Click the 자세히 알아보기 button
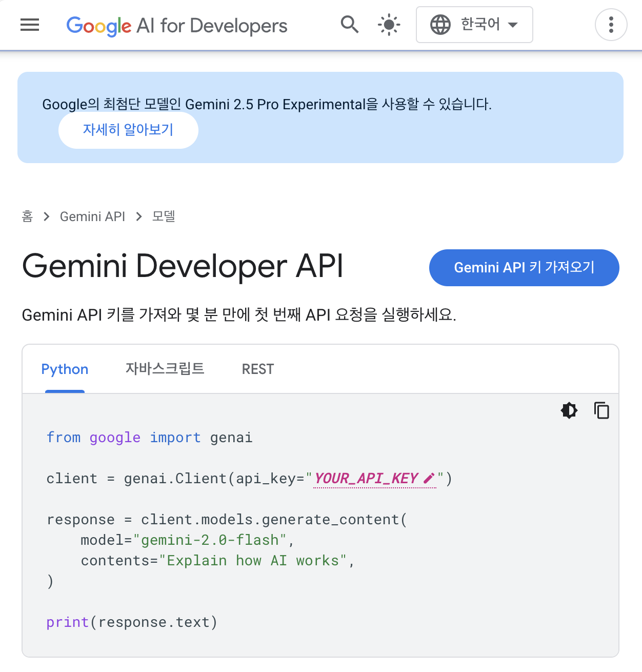Image resolution: width=642 pixels, height=672 pixels. 128,130
